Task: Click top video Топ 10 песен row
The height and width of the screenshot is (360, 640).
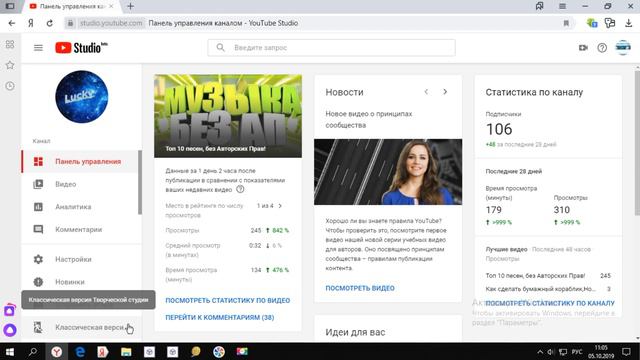Action: pyautogui.click(x=548, y=276)
